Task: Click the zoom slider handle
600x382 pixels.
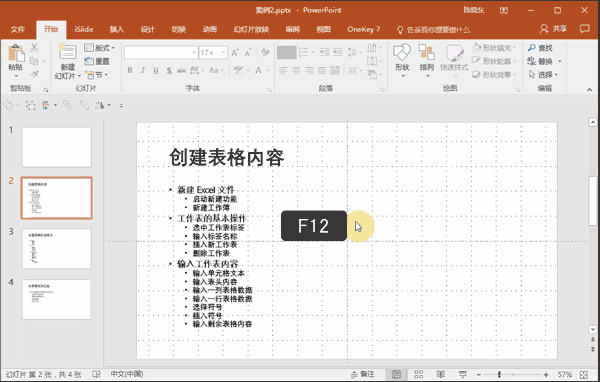Action: [x=499, y=374]
